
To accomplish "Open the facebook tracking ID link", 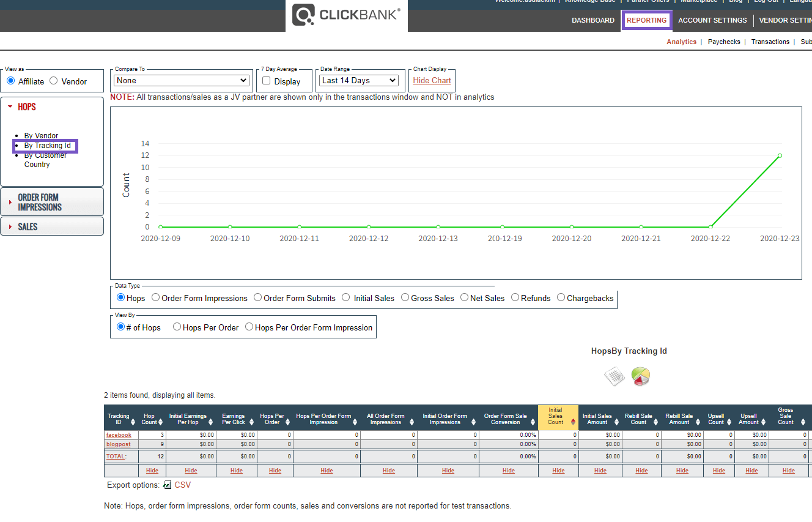I will [119, 435].
